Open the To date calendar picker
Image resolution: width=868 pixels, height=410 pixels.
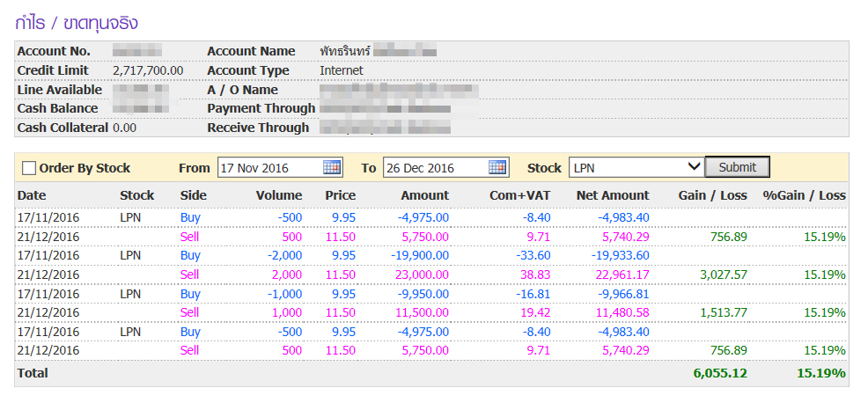pyautogui.click(x=497, y=167)
